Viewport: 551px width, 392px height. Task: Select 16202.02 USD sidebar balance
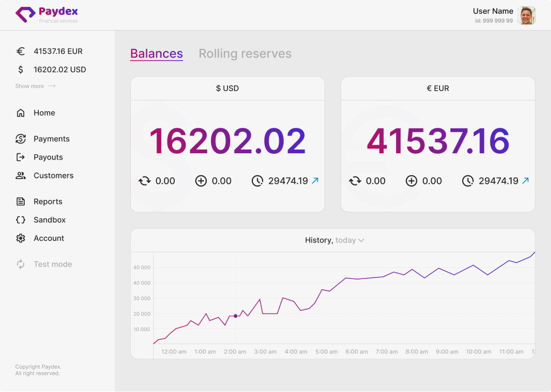pyautogui.click(x=60, y=69)
